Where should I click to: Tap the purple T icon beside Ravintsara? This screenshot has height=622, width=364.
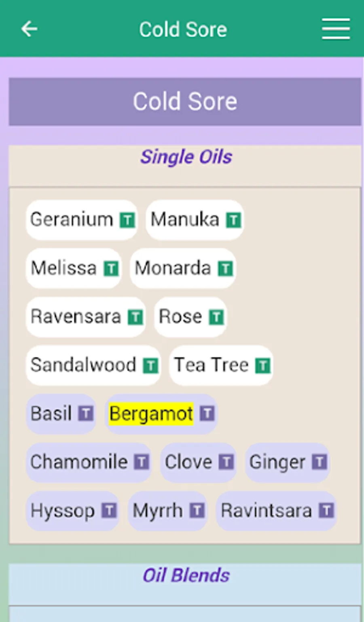pos(326,511)
